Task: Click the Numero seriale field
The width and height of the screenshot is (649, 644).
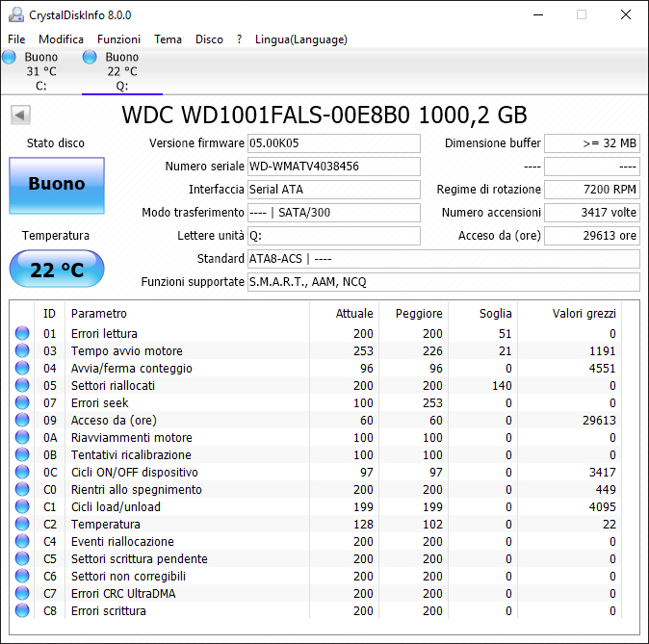Action: 333,167
